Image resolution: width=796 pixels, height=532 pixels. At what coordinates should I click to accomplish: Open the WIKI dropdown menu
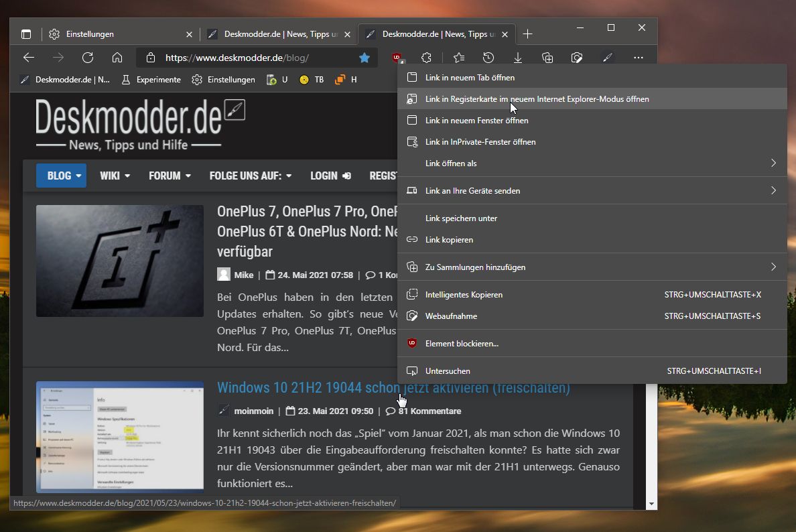point(115,176)
